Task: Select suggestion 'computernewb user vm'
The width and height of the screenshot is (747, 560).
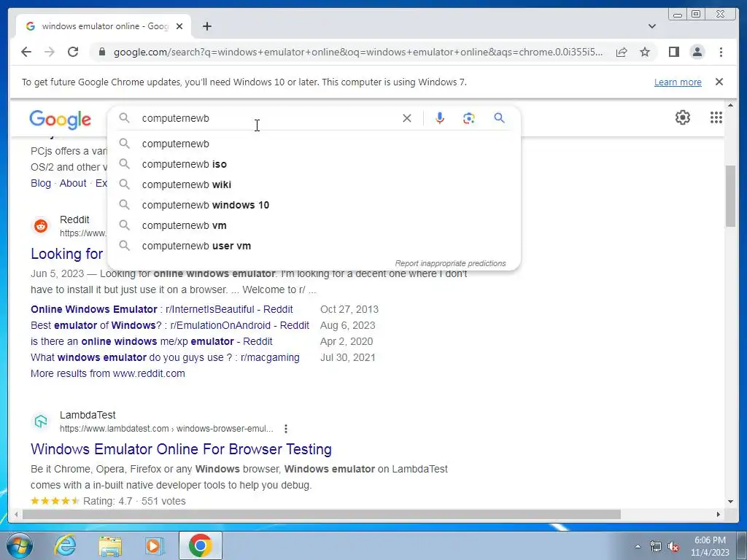Action: click(314, 246)
